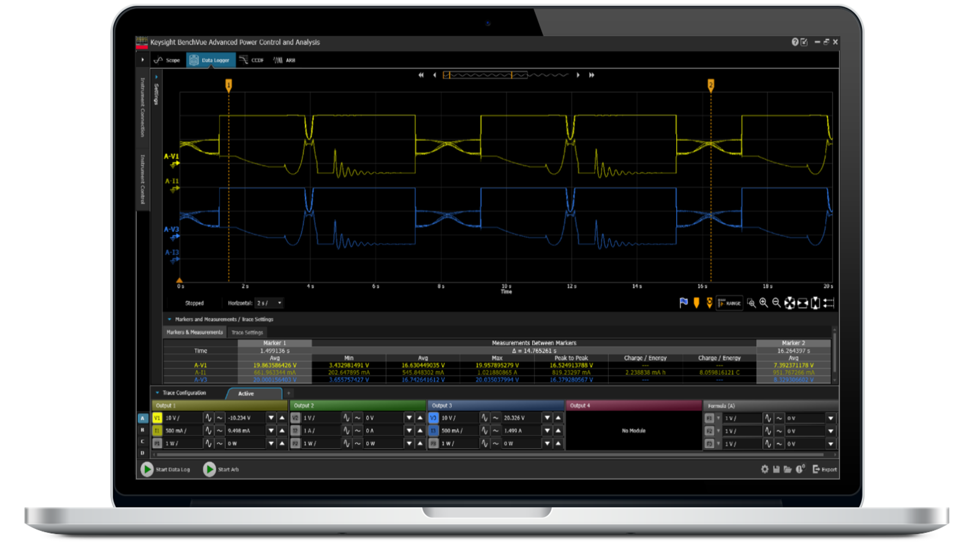The width and height of the screenshot is (980, 551).
Task: Collapse the Trace Configuration panel
Action: (x=157, y=392)
